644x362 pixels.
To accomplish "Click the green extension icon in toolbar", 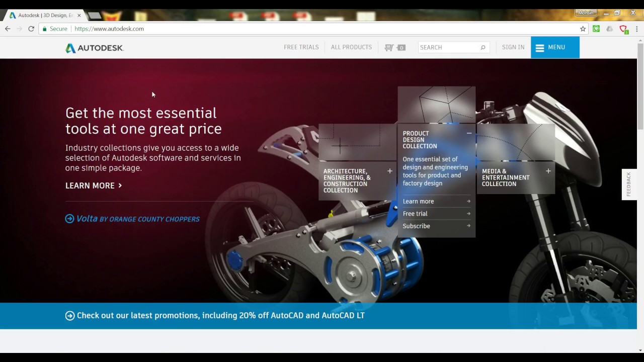I will pyautogui.click(x=596, y=29).
